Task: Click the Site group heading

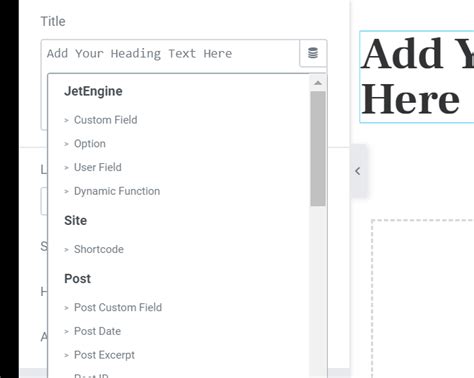Action: (76, 220)
